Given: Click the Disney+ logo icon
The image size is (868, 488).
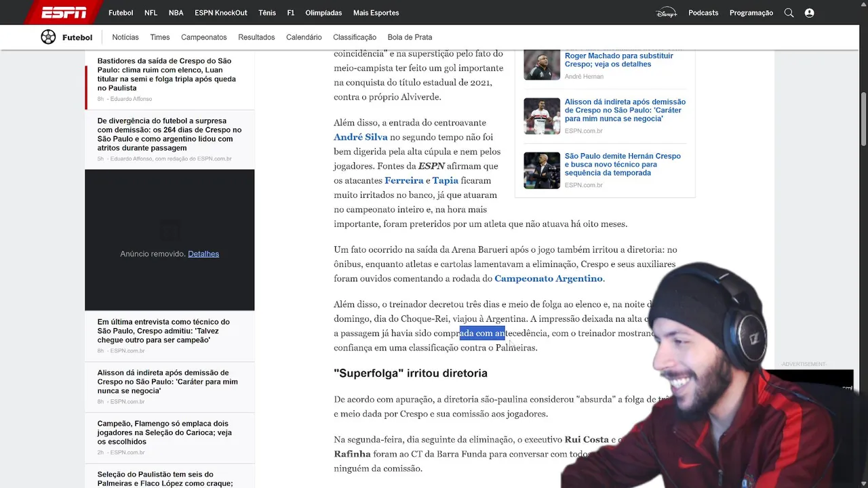Looking at the screenshot, I should coord(666,13).
